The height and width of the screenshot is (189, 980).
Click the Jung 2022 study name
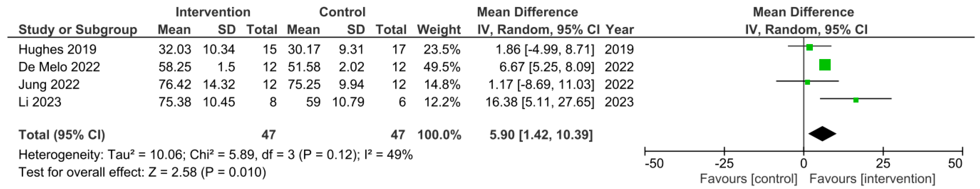point(49,84)
